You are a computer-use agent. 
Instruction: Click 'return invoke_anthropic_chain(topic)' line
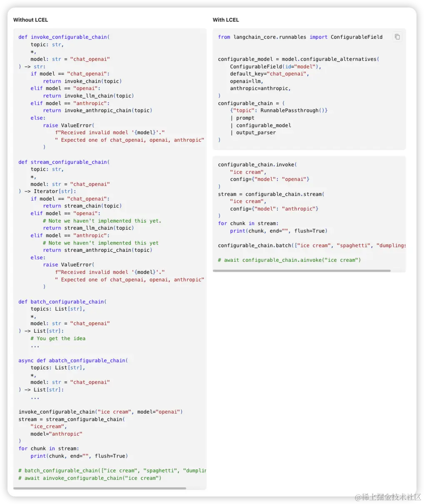click(x=97, y=110)
